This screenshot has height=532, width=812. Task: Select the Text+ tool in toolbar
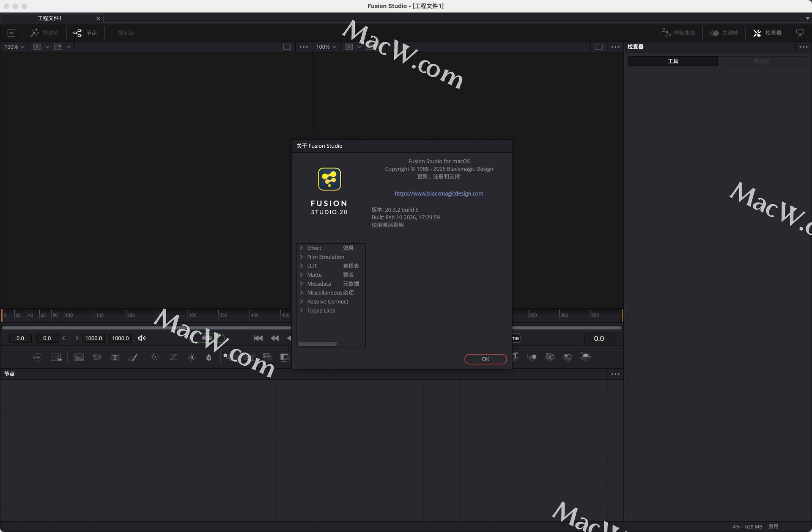click(x=115, y=357)
